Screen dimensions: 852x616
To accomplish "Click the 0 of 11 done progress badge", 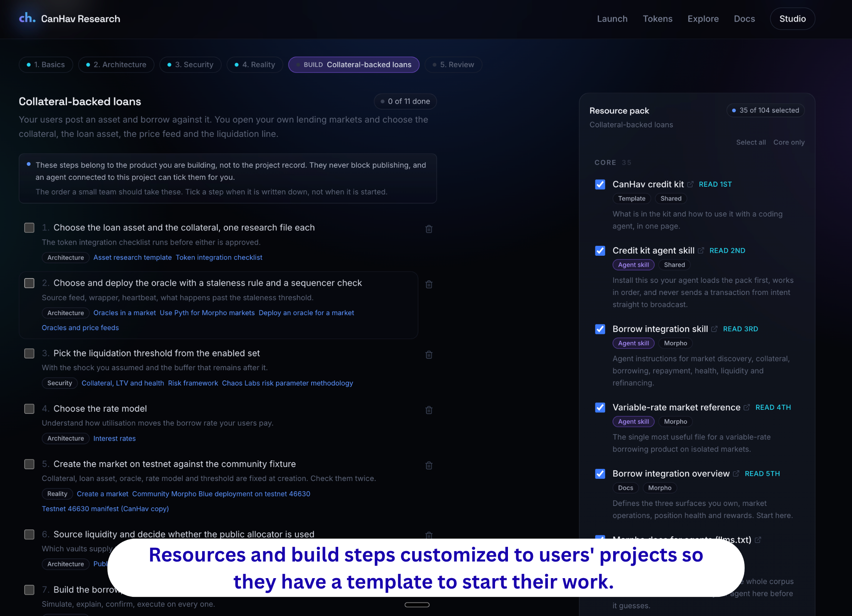I will 405,101.
